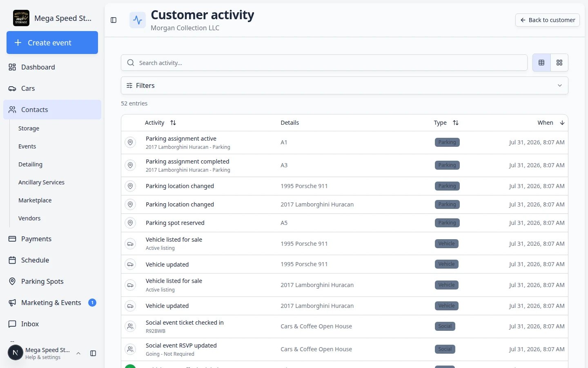Image resolution: width=588 pixels, height=368 pixels.
Task: Click the Details column header
Action: (290, 123)
